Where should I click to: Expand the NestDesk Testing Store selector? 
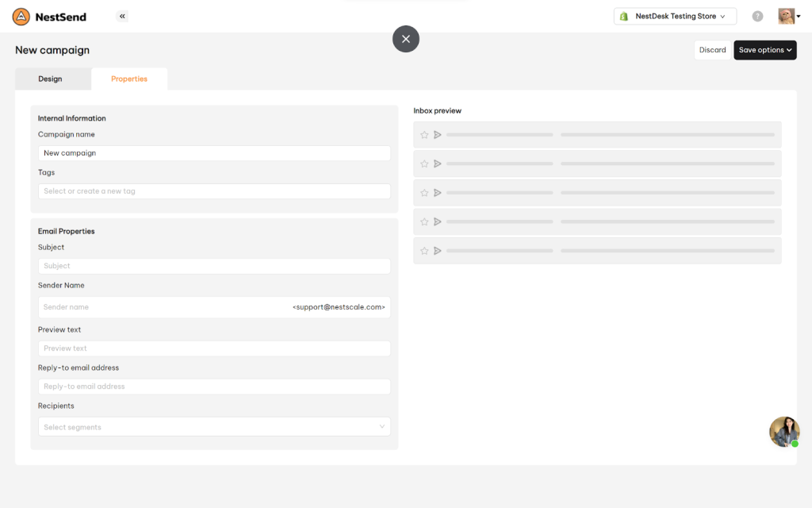coord(676,16)
